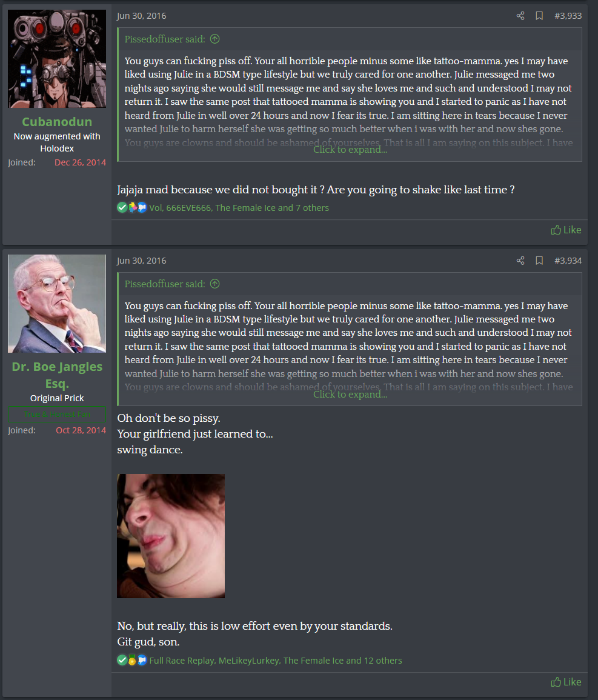598x700 pixels.
Task: Open reaction icons under Cubanodun's post
Action: 131,208
